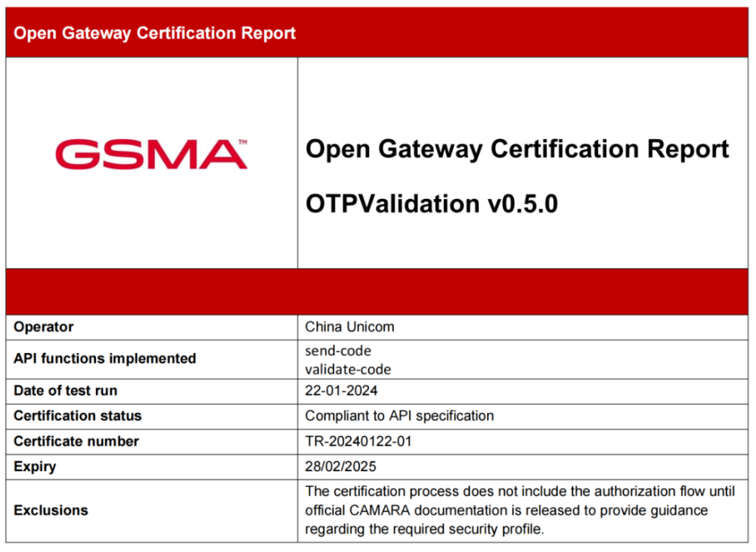The height and width of the screenshot is (552, 756).
Task: Click the empty red divider band
Action: [378, 291]
